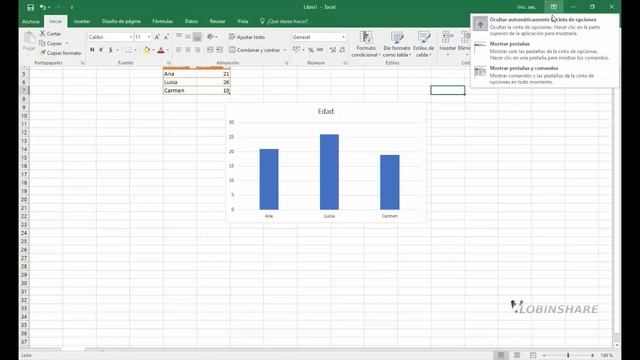This screenshot has width=640, height=360.
Task: Apply yellow fill color bucket
Action: [147, 50]
